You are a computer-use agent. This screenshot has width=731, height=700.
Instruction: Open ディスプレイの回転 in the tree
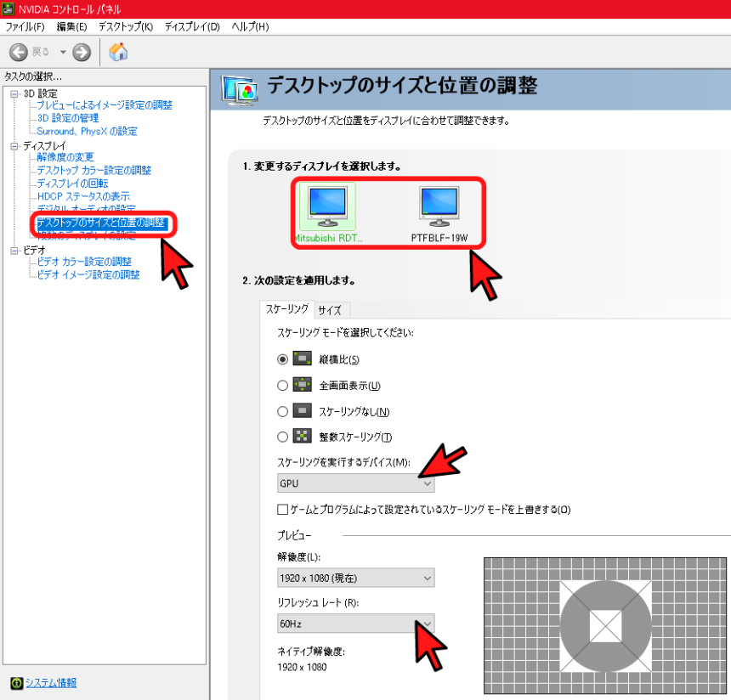pos(72,183)
